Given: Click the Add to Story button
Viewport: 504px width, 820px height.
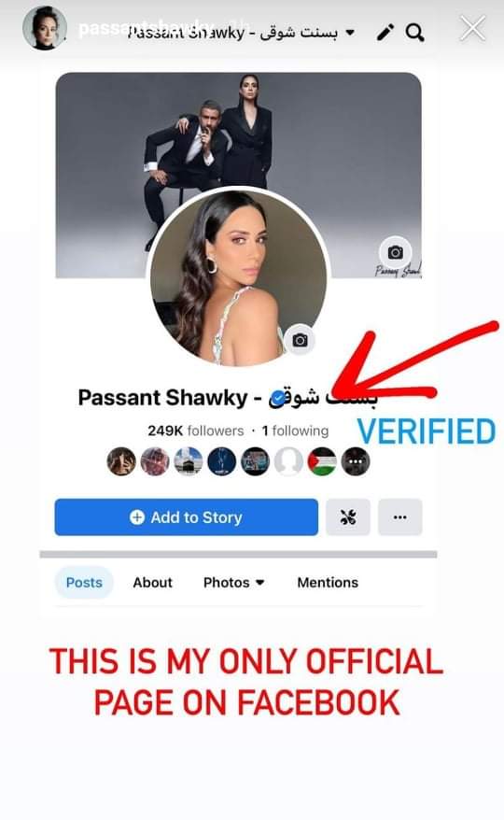Looking at the screenshot, I should point(186,517).
